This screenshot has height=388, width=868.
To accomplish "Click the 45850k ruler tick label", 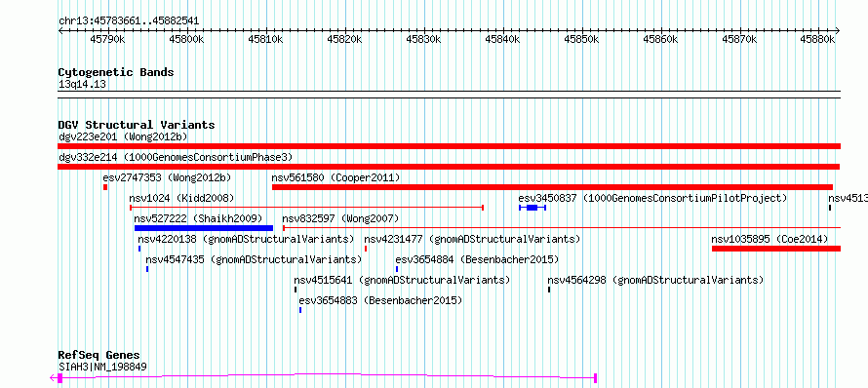I will point(582,39).
